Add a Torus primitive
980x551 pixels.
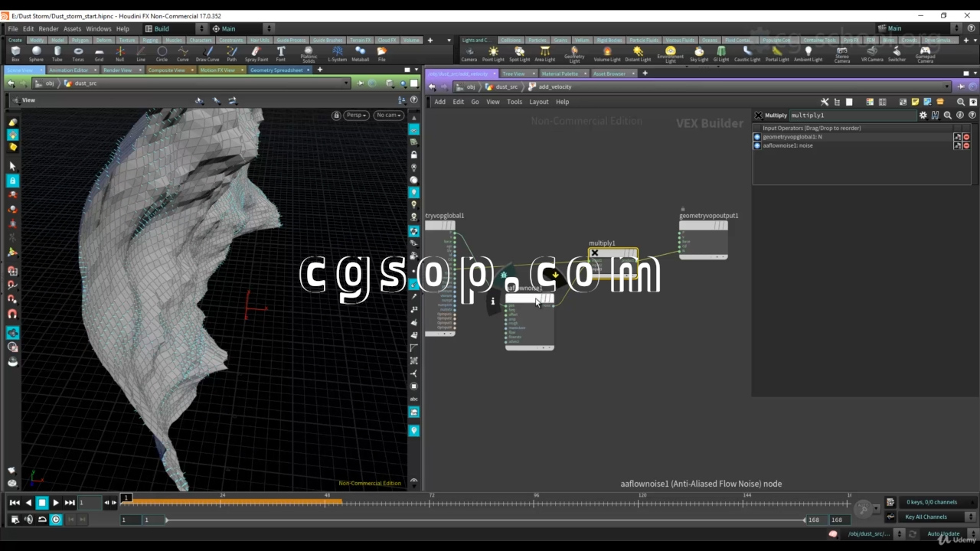[78, 54]
